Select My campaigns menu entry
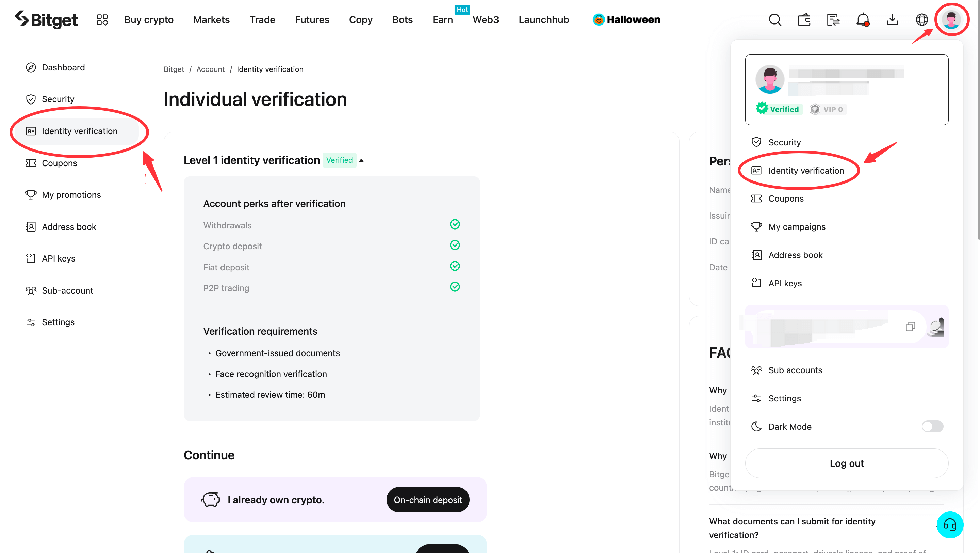 [796, 226]
